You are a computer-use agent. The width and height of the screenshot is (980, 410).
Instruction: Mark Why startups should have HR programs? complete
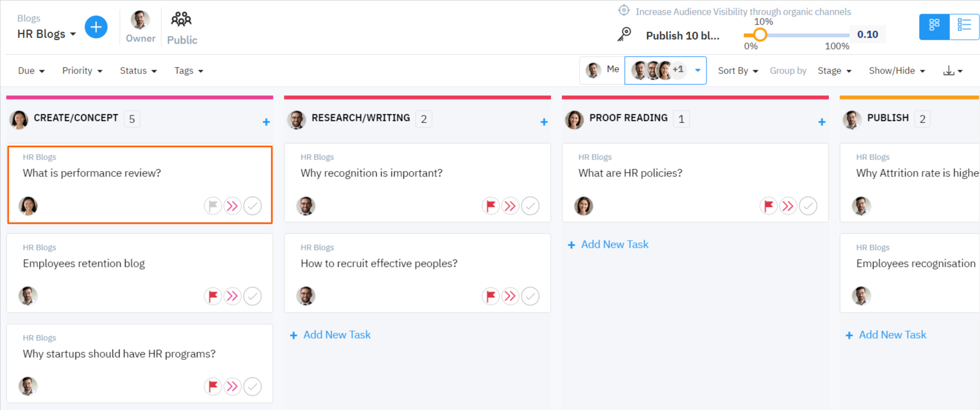(252, 387)
